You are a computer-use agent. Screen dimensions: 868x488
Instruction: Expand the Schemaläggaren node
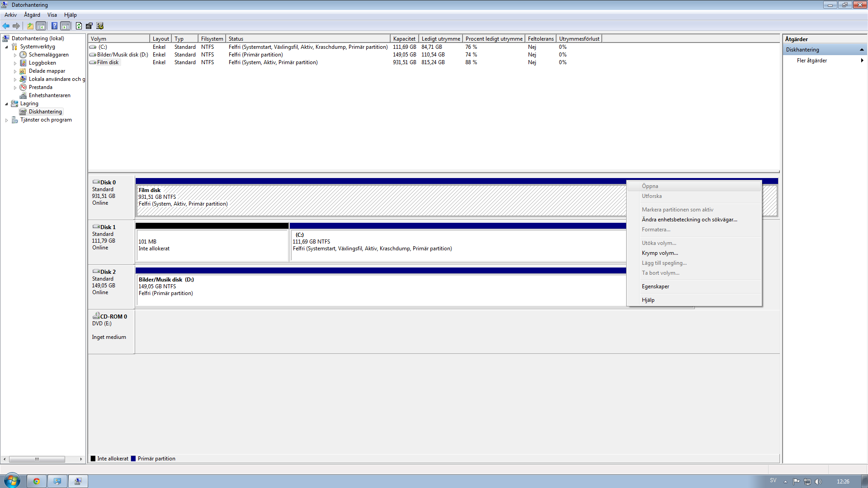15,55
